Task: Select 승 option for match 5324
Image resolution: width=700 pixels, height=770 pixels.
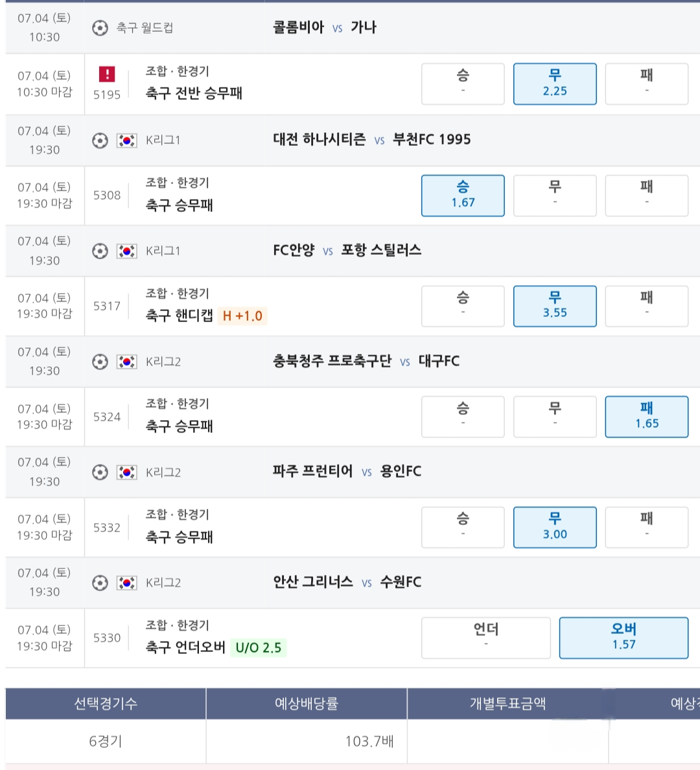Action: (463, 417)
